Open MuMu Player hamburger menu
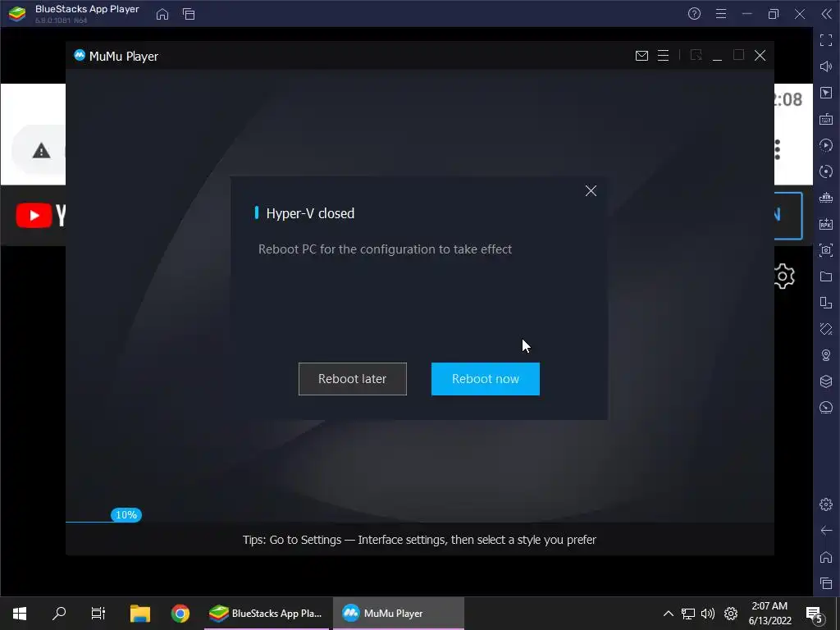840x630 pixels. click(663, 56)
